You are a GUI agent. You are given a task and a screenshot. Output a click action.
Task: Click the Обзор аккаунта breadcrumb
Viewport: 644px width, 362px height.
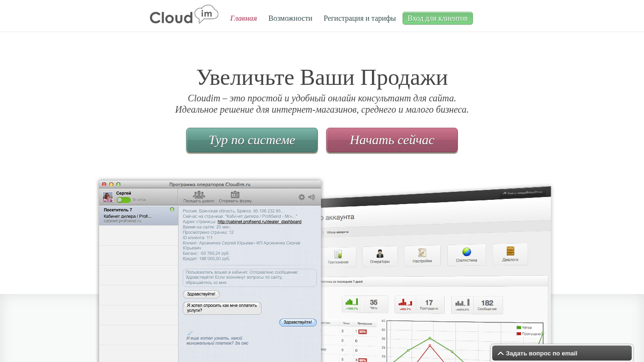tap(338, 232)
